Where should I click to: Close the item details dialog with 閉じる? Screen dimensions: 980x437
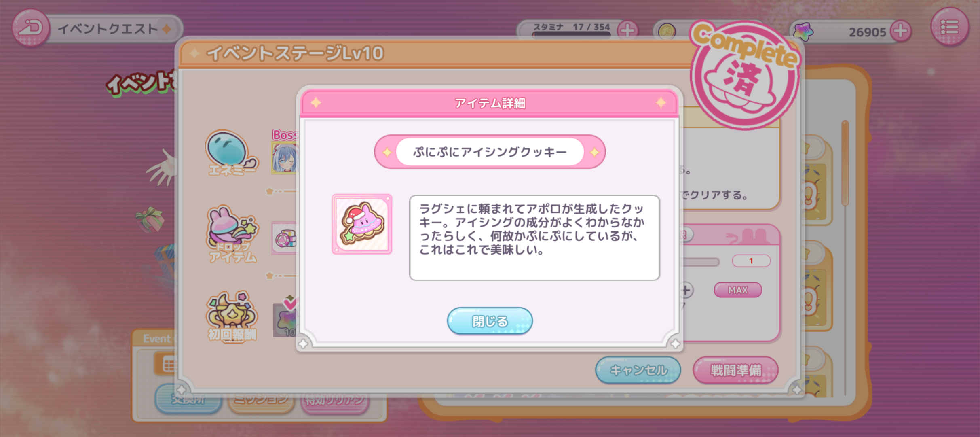490,321
